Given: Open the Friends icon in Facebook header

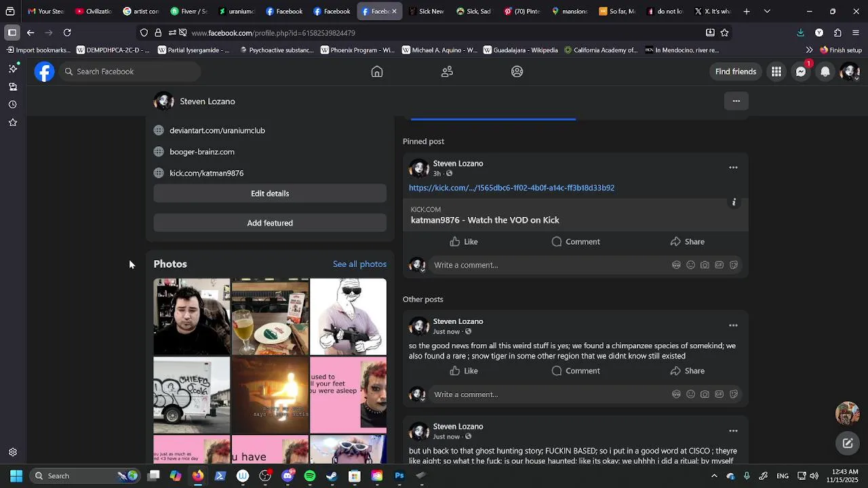Looking at the screenshot, I should [x=447, y=71].
